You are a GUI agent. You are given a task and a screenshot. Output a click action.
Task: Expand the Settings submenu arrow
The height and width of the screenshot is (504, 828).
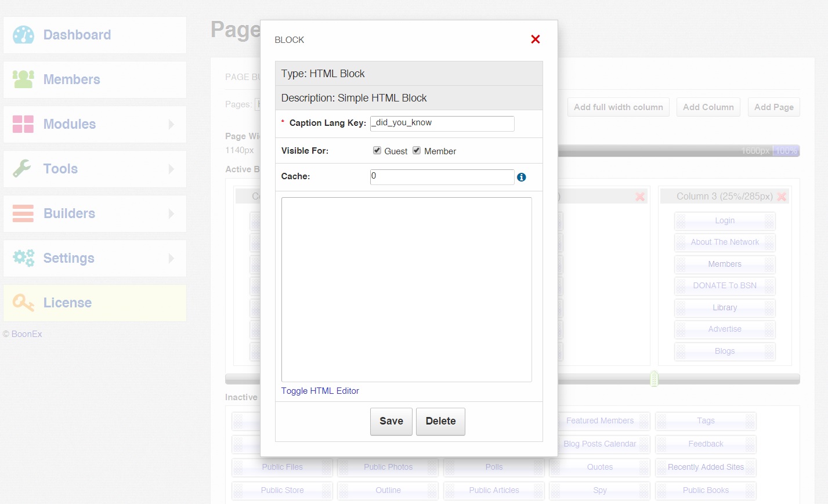(x=171, y=258)
